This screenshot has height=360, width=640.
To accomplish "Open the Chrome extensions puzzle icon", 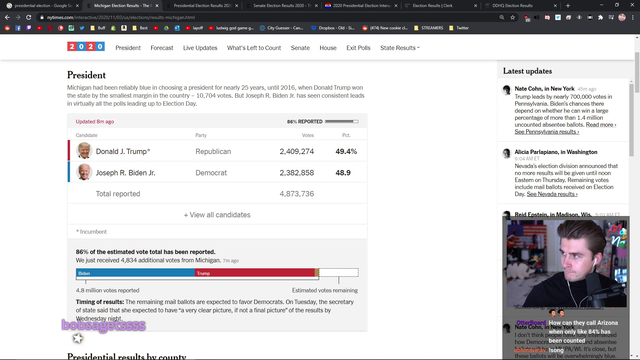I will [600, 18].
